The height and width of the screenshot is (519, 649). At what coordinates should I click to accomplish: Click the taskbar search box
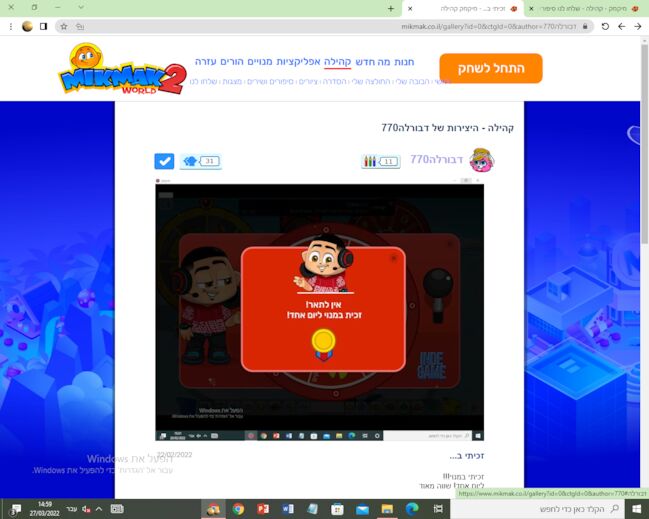point(538,509)
